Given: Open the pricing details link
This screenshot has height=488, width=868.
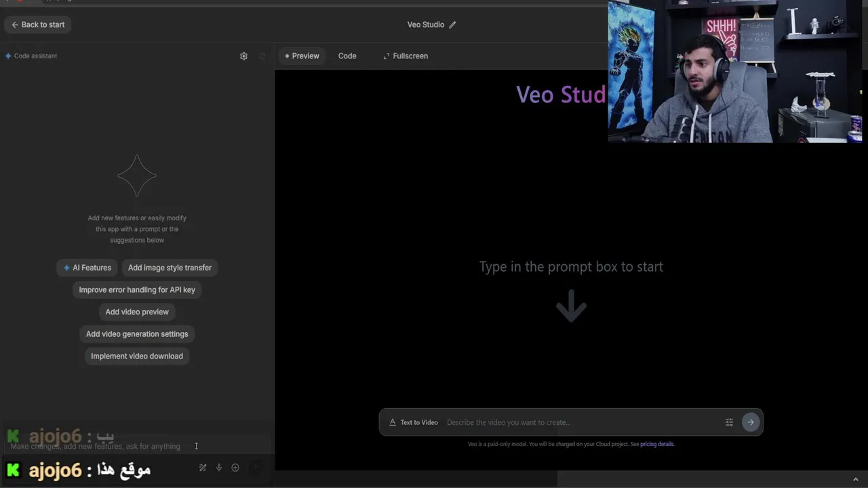Looking at the screenshot, I should [x=657, y=445].
